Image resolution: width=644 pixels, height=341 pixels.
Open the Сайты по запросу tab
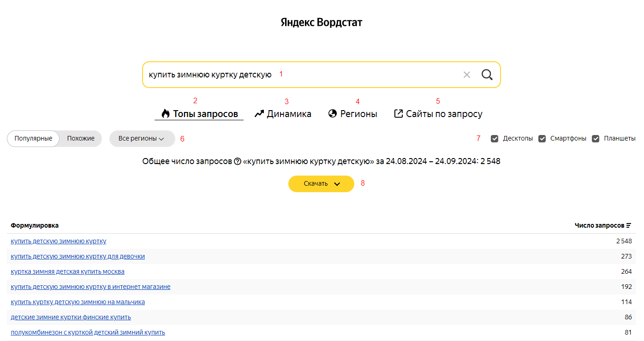coord(438,114)
